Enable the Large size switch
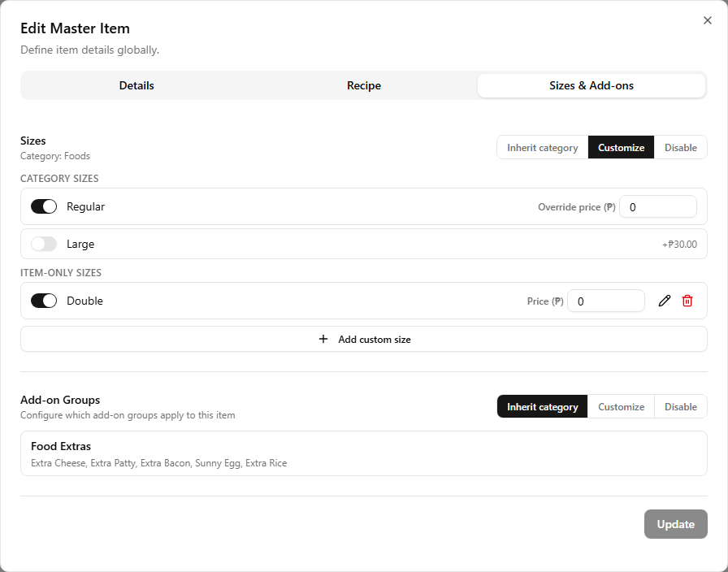Image resolution: width=728 pixels, height=572 pixels. (x=44, y=244)
